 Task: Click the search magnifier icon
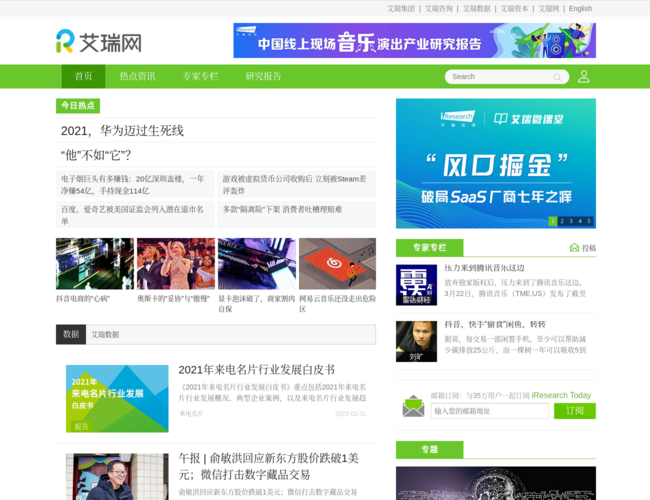pos(557,77)
